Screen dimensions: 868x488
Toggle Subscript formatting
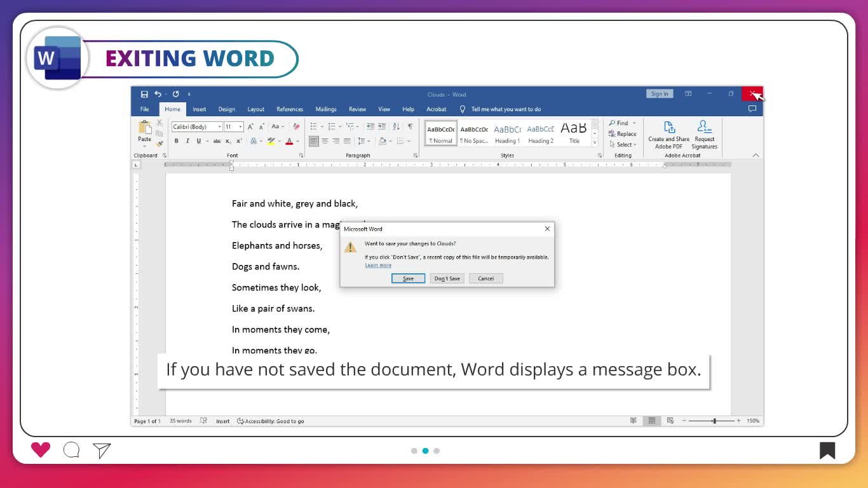(x=228, y=141)
